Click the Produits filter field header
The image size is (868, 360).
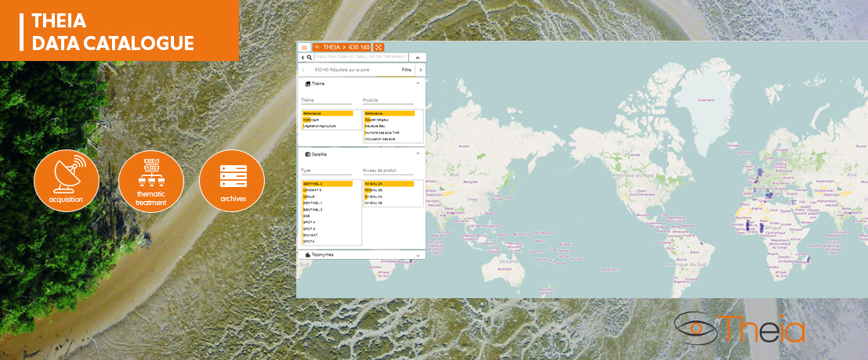388,101
